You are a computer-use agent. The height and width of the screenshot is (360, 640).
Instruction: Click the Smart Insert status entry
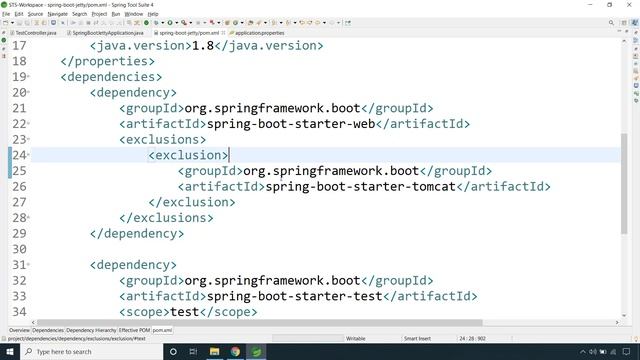[x=417, y=338]
